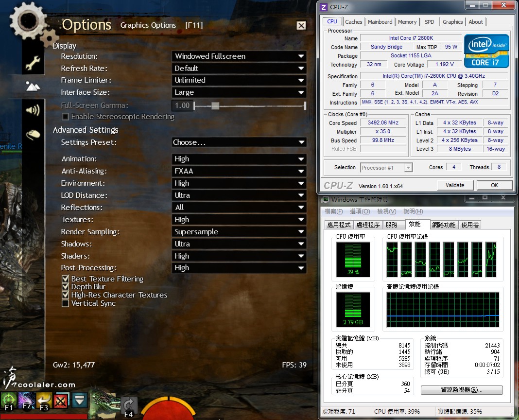
Task: Click the CPU usage meter graph
Action: (353, 260)
